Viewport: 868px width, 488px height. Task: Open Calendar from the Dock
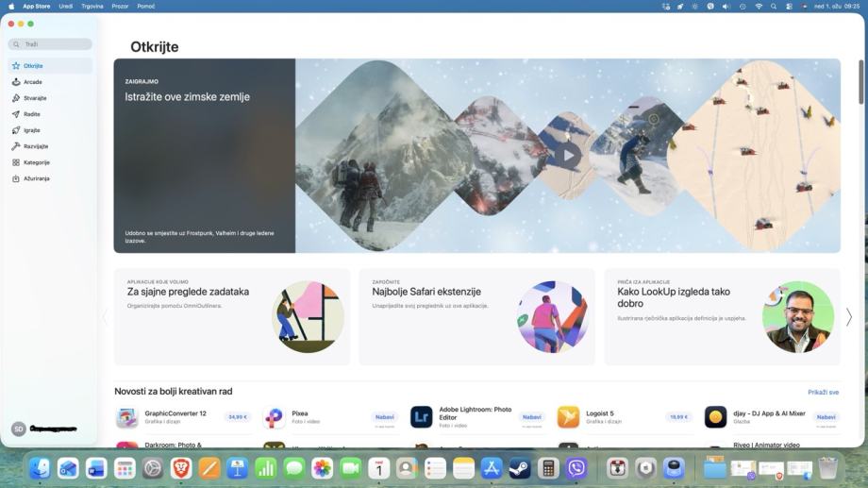click(378, 468)
